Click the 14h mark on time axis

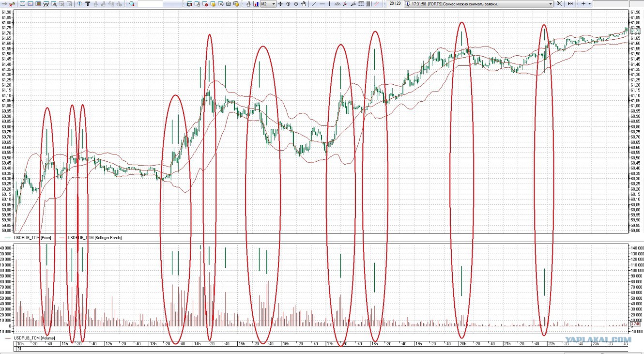coord(197,344)
